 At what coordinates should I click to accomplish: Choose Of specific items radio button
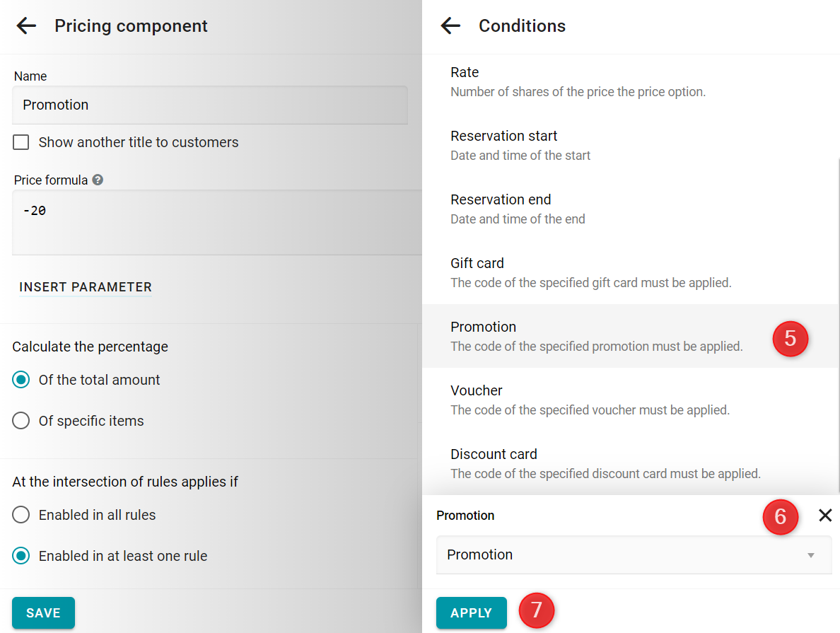(21, 421)
